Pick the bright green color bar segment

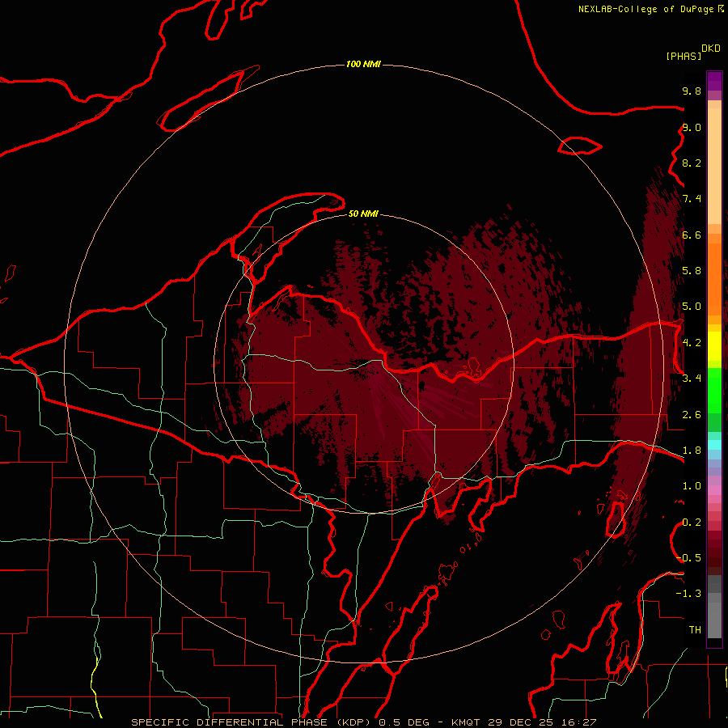[714, 391]
